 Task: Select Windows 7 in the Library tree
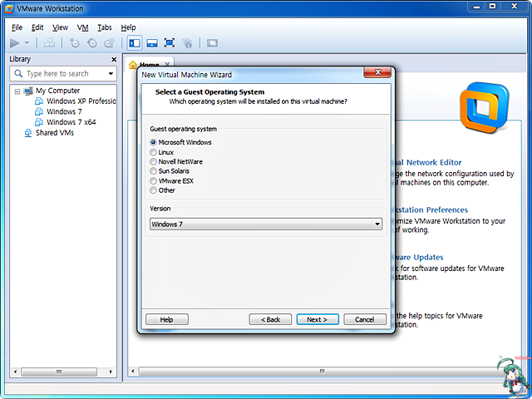coord(64,111)
